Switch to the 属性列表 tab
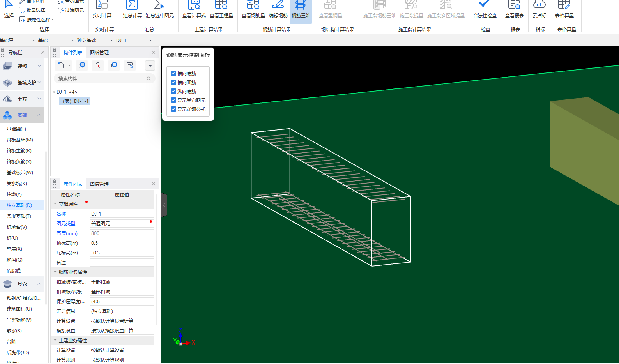619x364 pixels. point(73,184)
